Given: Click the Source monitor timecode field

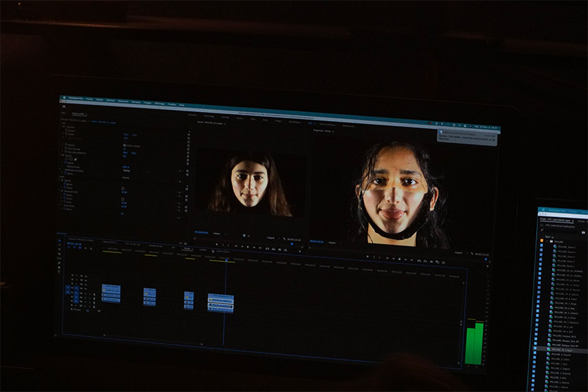Looking at the screenshot, I should click(x=201, y=232).
